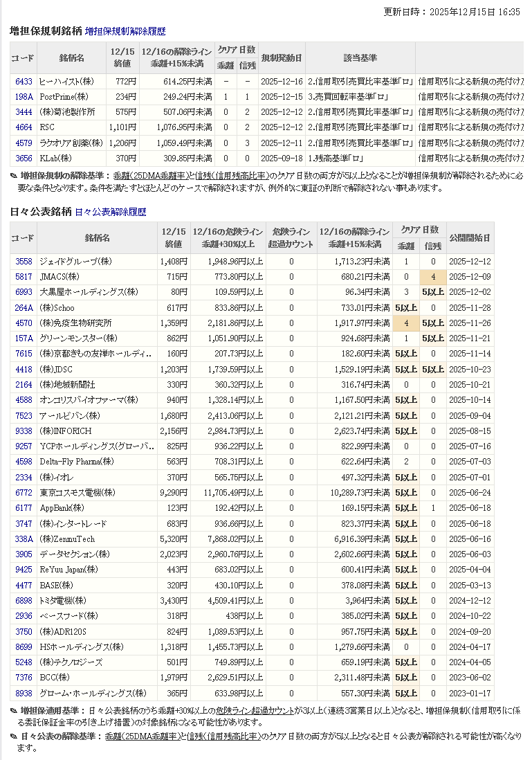The height and width of the screenshot is (760, 532).
Task: Click the highlighted 信残 cell for JMACS
Action: pyautogui.click(x=433, y=277)
